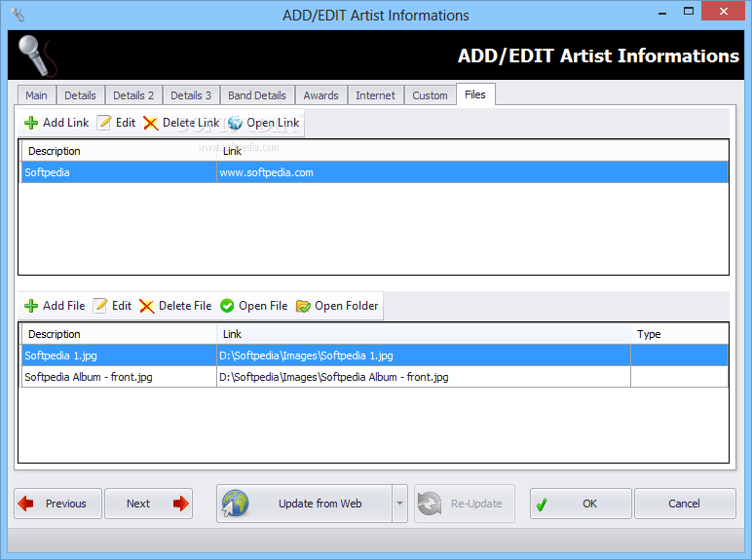Select the Custom tab
The height and width of the screenshot is (560, 752).
point(430,95)
